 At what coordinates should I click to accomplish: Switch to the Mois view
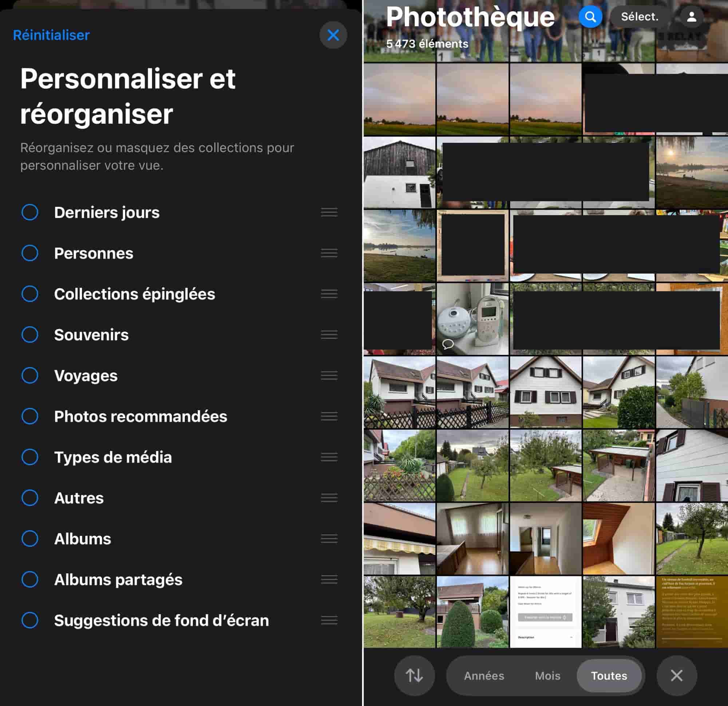pos(547,675)
